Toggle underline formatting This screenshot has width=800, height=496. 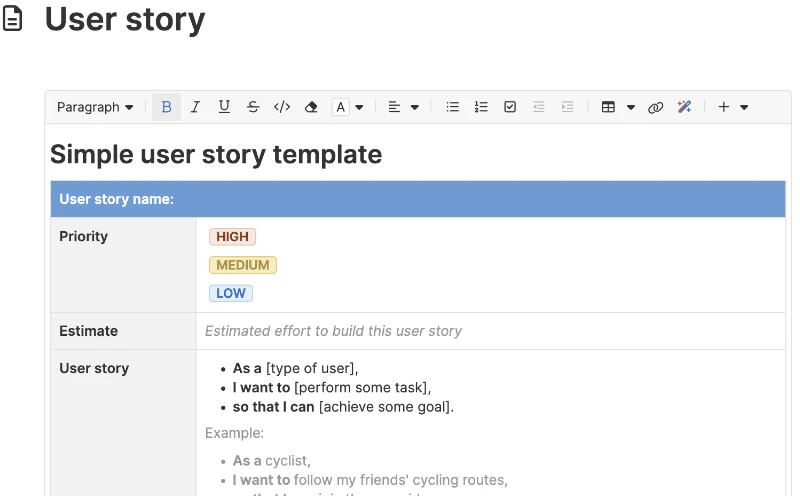(x=224, y=107)
